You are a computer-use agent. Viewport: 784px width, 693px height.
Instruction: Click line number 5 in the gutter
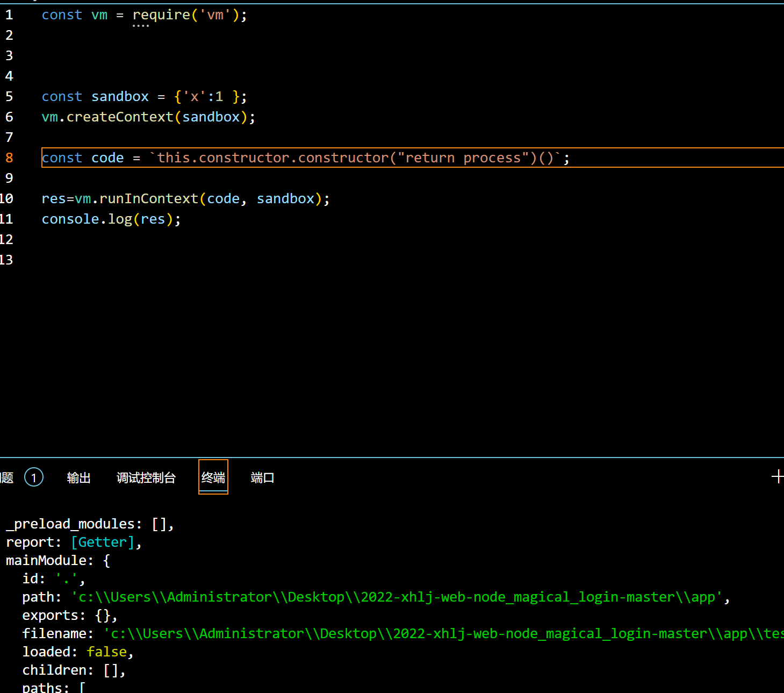pyautogui.click(x=9, y=97)
